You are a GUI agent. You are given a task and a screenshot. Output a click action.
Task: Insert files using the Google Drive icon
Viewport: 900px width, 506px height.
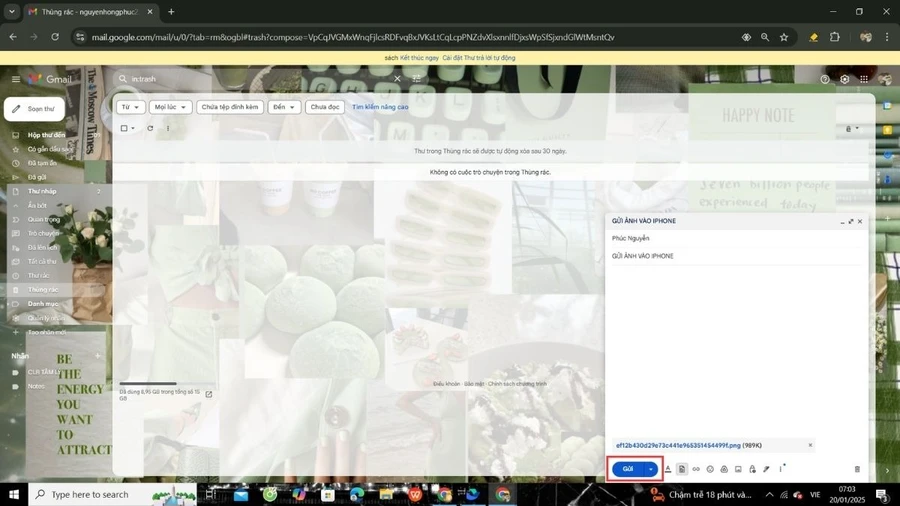(724, 469)
